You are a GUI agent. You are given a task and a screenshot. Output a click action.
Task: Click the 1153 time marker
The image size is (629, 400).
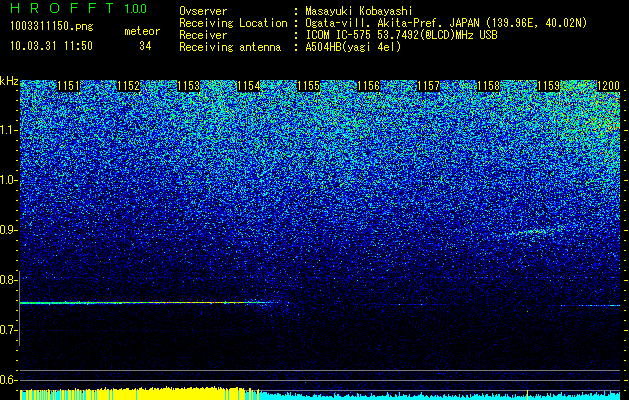[189, 86]
